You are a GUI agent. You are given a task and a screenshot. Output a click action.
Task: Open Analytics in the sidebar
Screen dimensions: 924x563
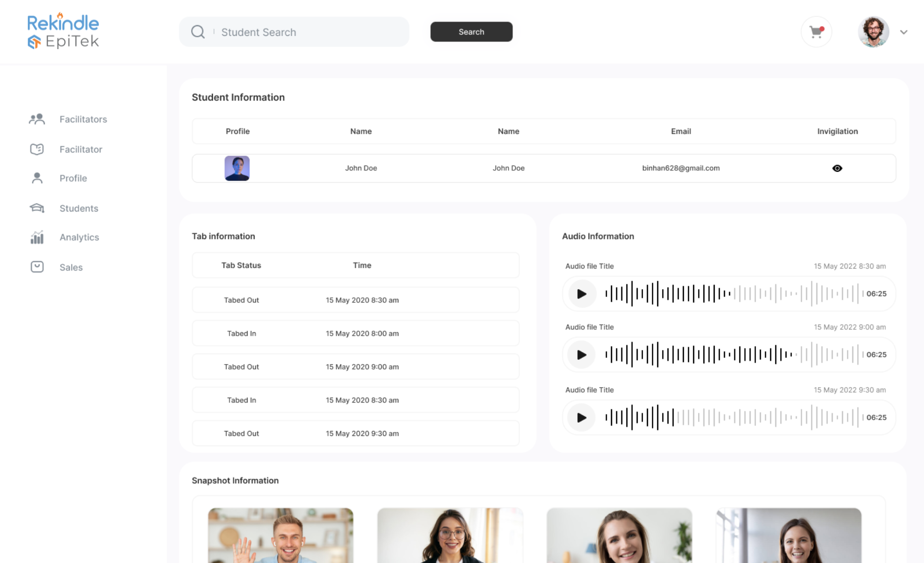point(79,237)
